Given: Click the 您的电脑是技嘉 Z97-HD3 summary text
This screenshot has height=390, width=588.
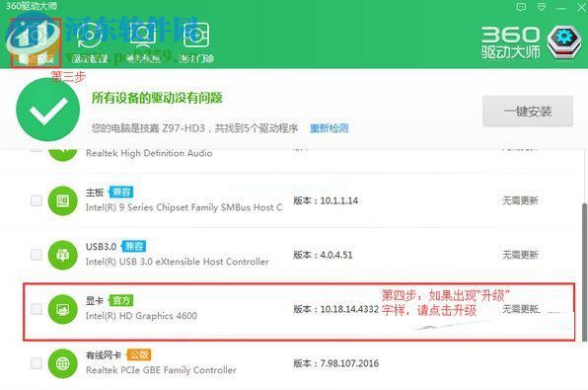Looking at the screenshot, I should pos(195,128).
